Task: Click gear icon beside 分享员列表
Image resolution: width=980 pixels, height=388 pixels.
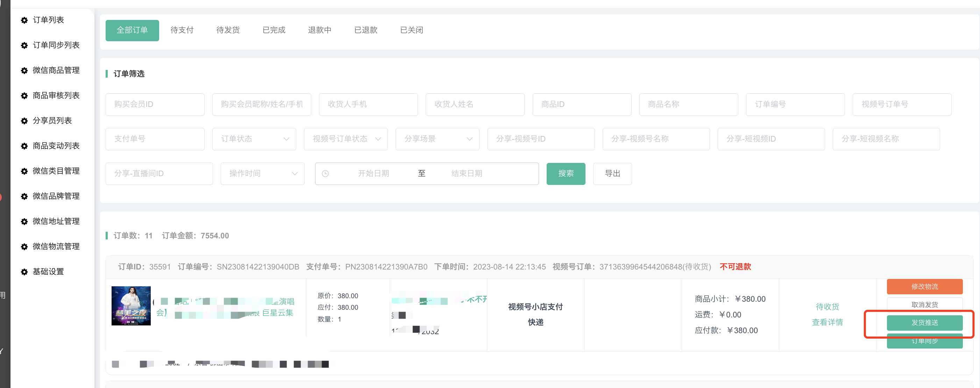Action: pyautogui.click(x=24, y=121)
